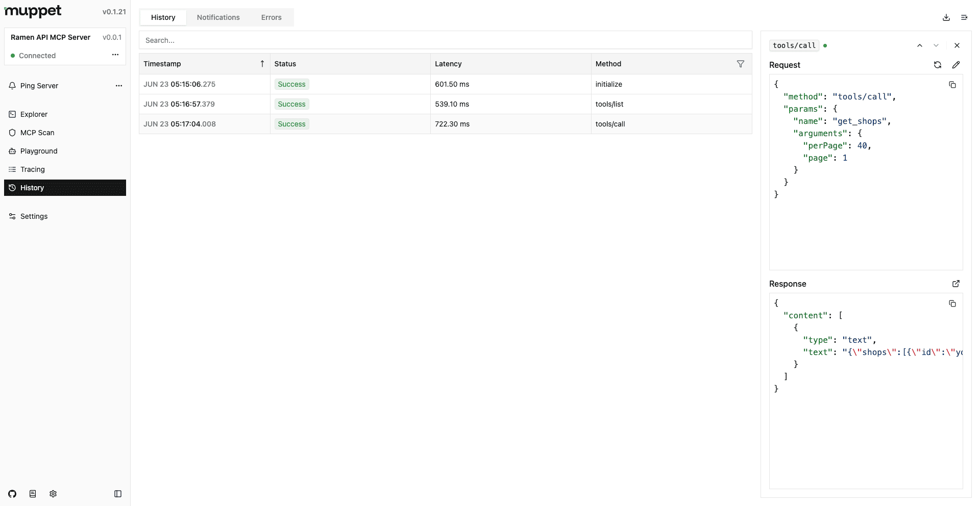Open the Method column filter
Image resolution: width=980 pixels, height=506 pixels.
(x=740, y=64)
